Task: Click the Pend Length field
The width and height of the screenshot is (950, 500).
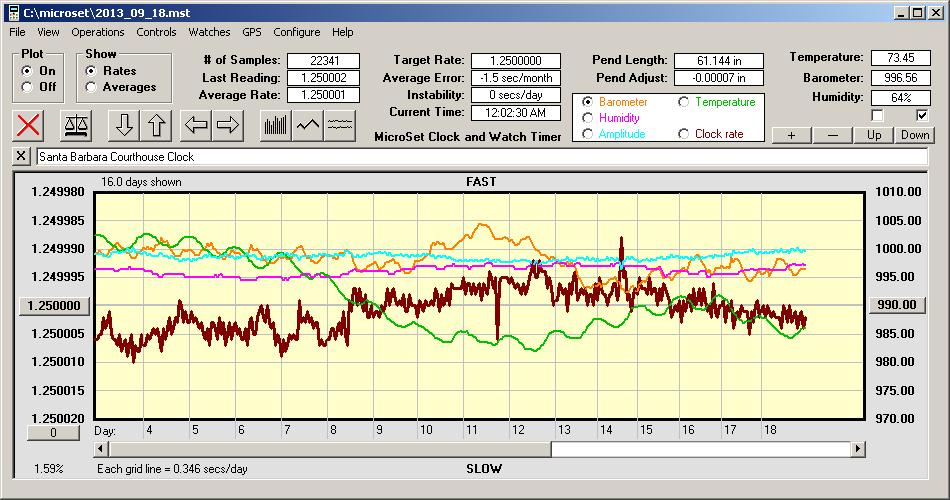Action: coord(719,61)
